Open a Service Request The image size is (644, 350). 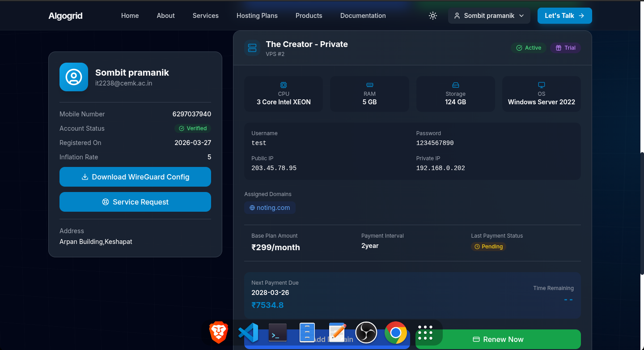coord(135,202)
